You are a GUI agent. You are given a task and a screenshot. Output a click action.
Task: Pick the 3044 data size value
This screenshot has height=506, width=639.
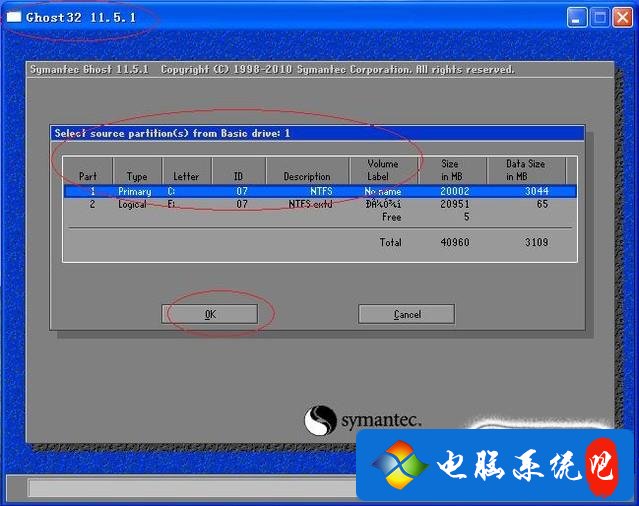(536, 191)
